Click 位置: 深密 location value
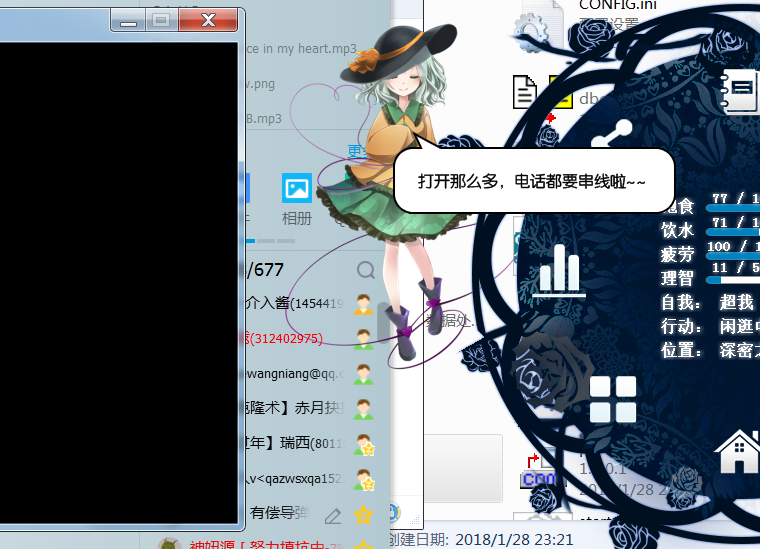This screenshot has width=760, height=549. pyautogui.click(x=740, y=350)
